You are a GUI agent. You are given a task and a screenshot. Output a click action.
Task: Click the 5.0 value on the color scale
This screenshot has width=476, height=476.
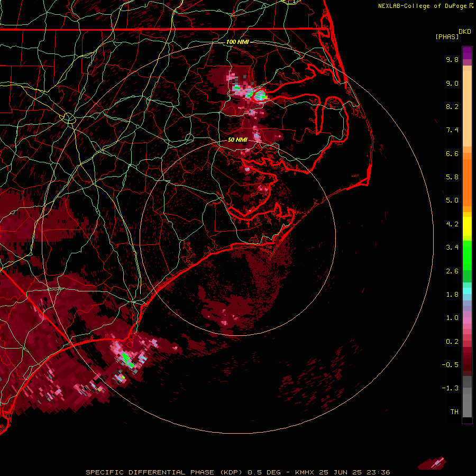pyautogui.click(x=452, y=200)
